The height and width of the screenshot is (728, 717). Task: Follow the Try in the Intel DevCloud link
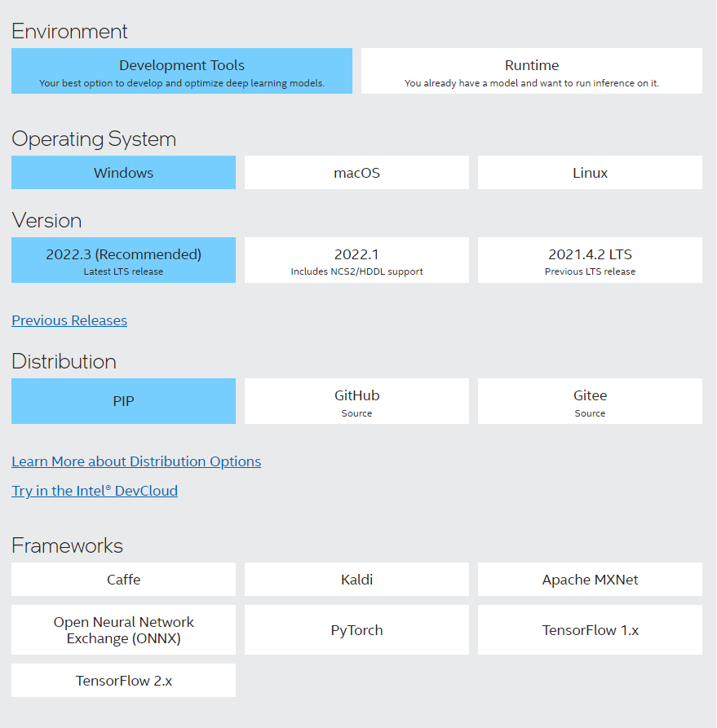(x=95, y=491)
